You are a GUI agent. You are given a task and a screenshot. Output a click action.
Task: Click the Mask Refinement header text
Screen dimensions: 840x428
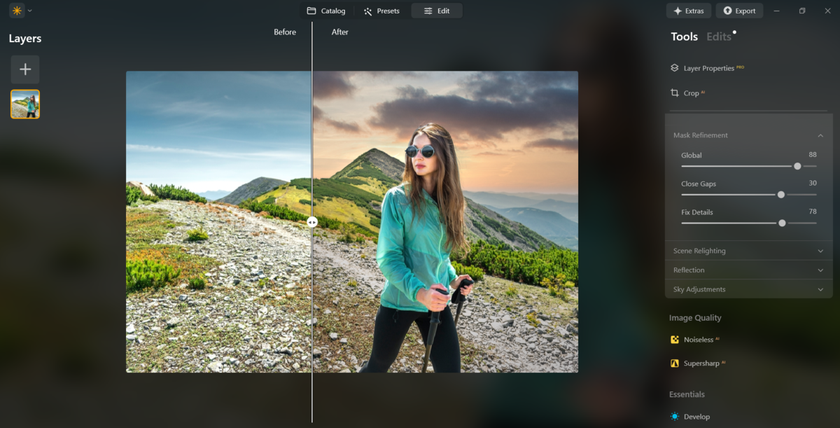700,136
